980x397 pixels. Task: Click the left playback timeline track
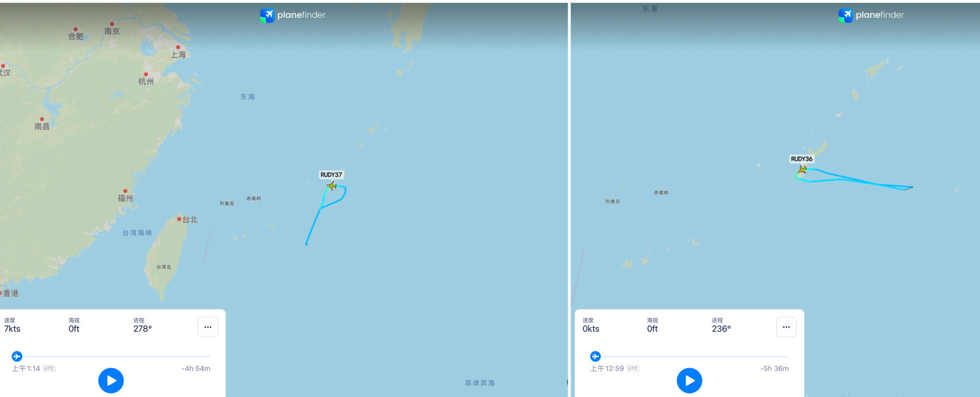coord(113,356)
